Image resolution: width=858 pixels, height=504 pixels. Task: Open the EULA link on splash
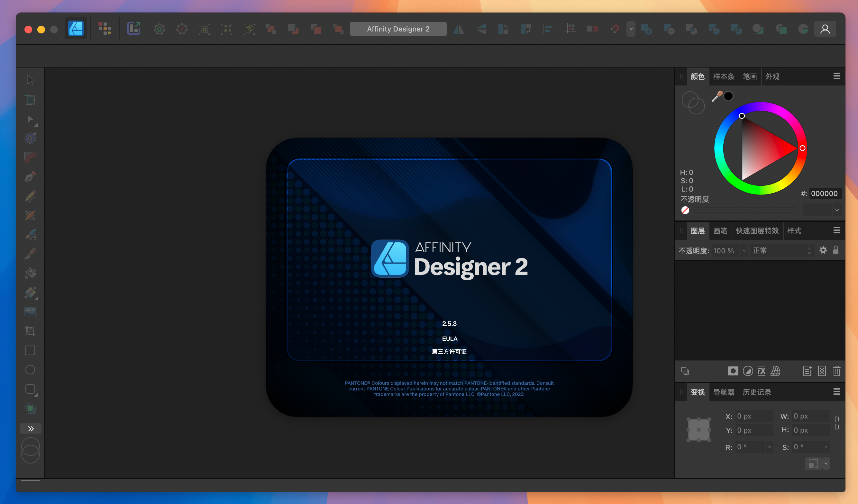point(450,338)
